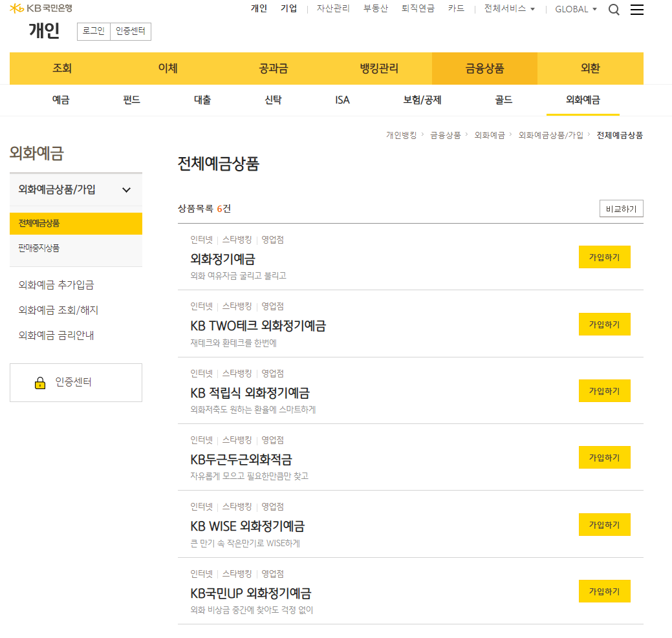Click the 로그인 button
The width and height of the screenshot is (672, 638).
(93, 31)
